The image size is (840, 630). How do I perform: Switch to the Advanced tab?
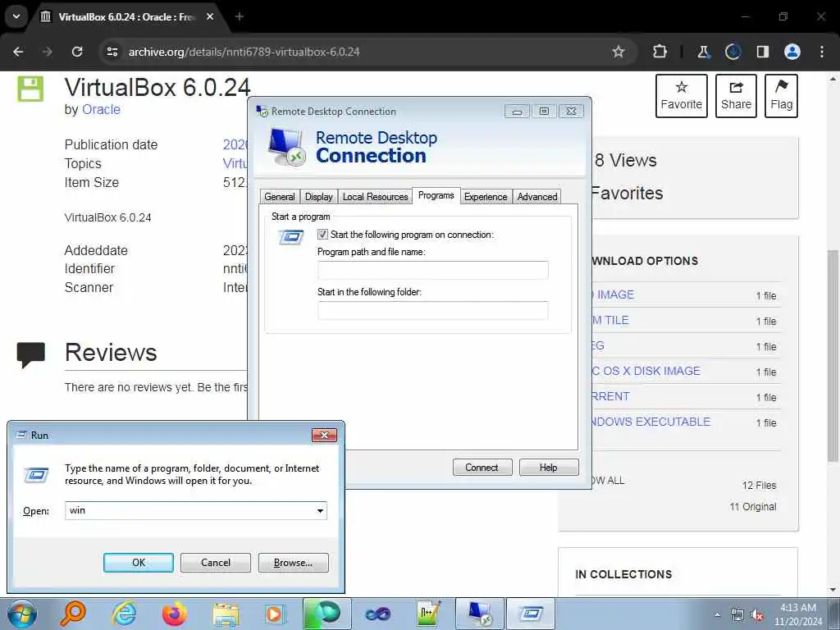click(x=537, y=197)
